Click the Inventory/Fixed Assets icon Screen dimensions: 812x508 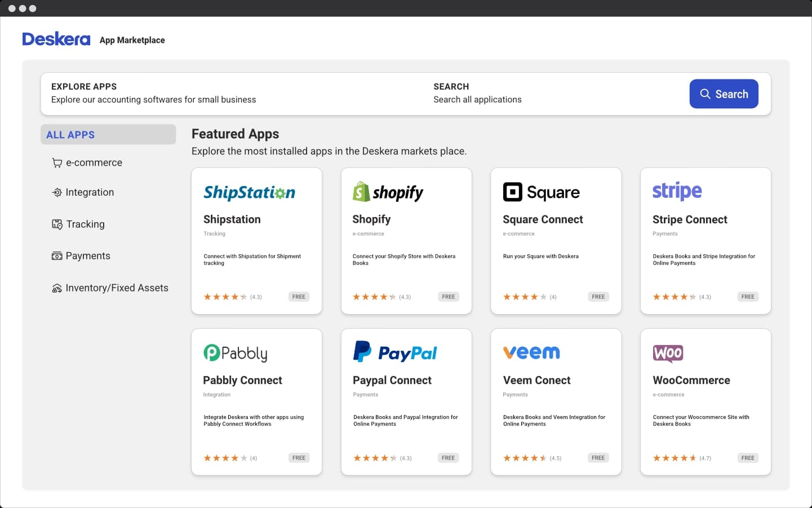coord(57,288)
